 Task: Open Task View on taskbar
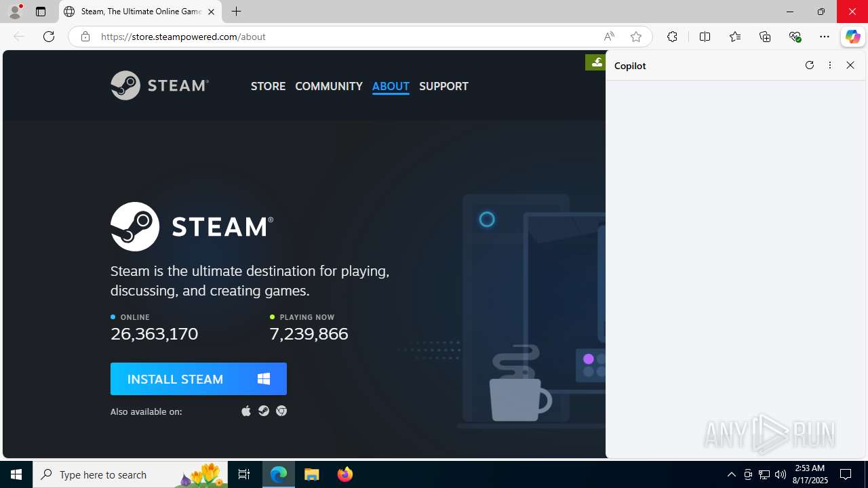[244, 474]
